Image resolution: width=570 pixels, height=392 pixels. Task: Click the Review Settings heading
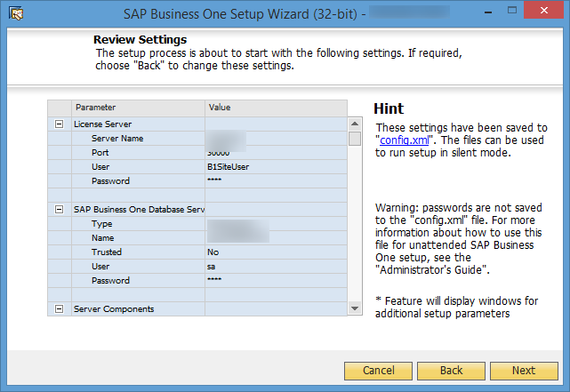140,39
